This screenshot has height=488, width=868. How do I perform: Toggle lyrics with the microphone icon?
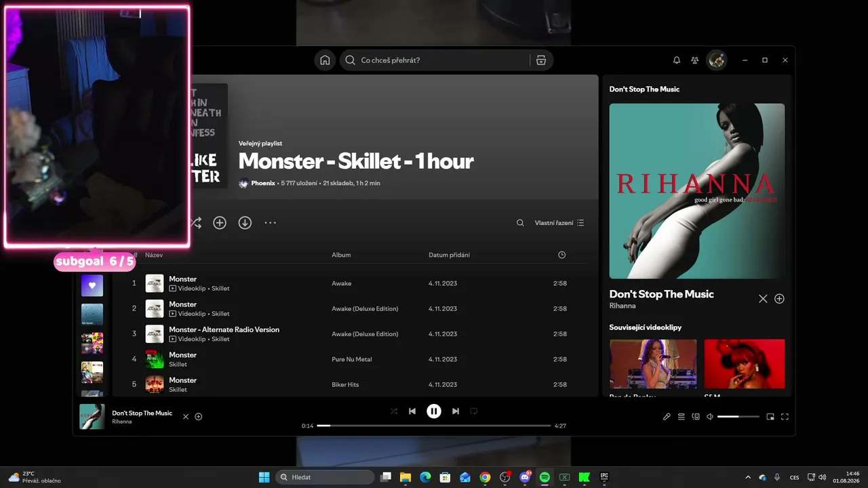point(667,417)
